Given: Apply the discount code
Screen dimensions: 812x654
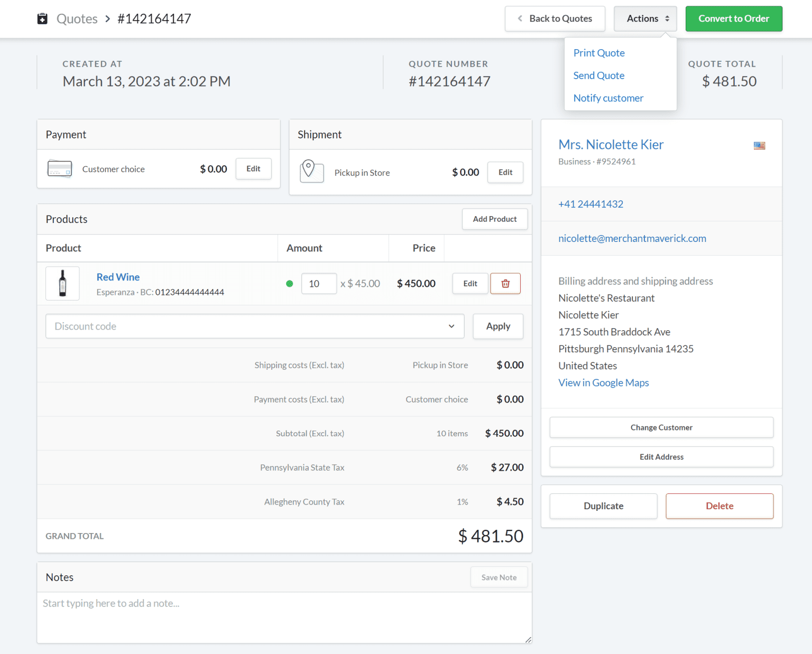Looking at the screenshot, I should click(x=497, y=326).
